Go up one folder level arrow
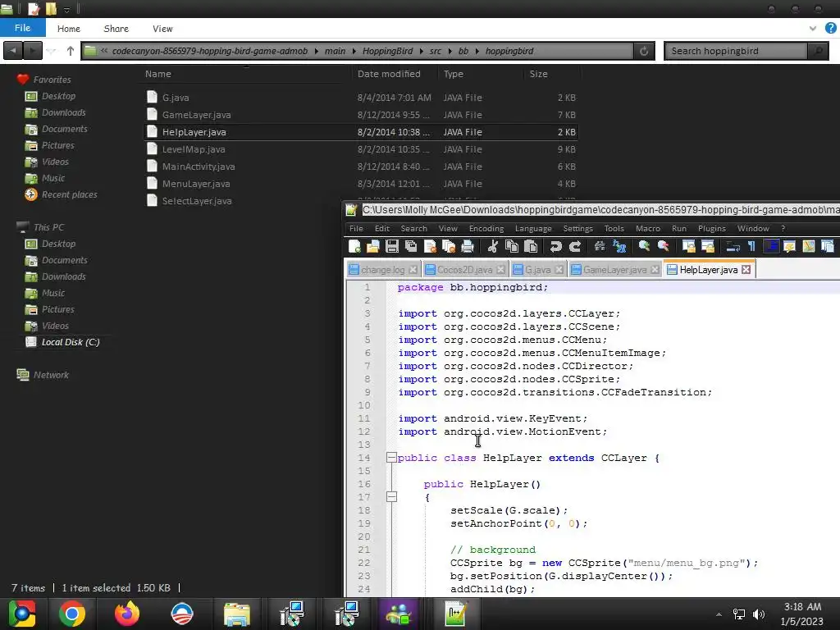 click(x=71, y=51)
